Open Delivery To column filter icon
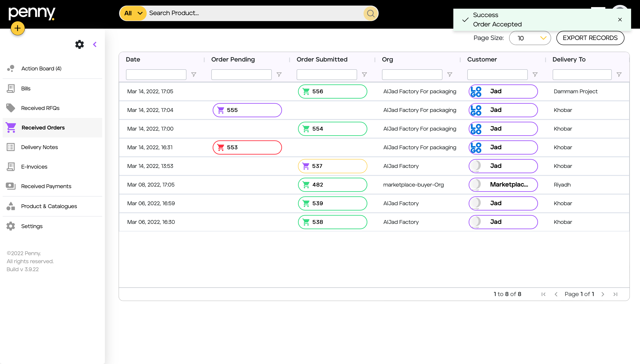Image resolution: width=640 pixels, height=364 pixels. (x=619, y=75)
